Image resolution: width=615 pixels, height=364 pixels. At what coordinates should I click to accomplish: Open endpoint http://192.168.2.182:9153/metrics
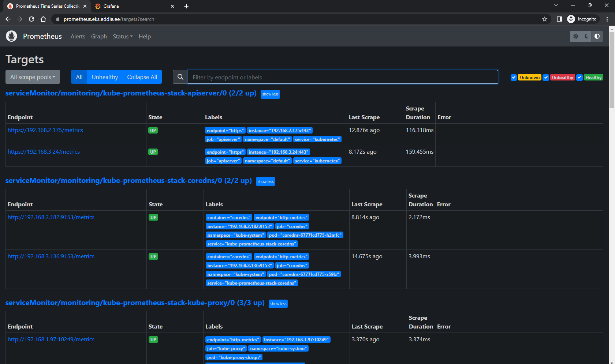[51, 217]
